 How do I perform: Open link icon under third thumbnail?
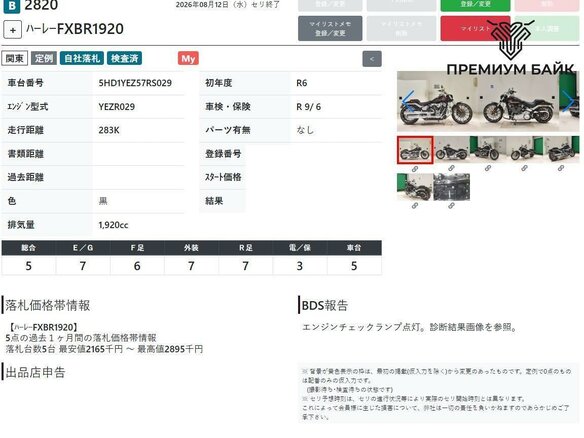[488, 168]
